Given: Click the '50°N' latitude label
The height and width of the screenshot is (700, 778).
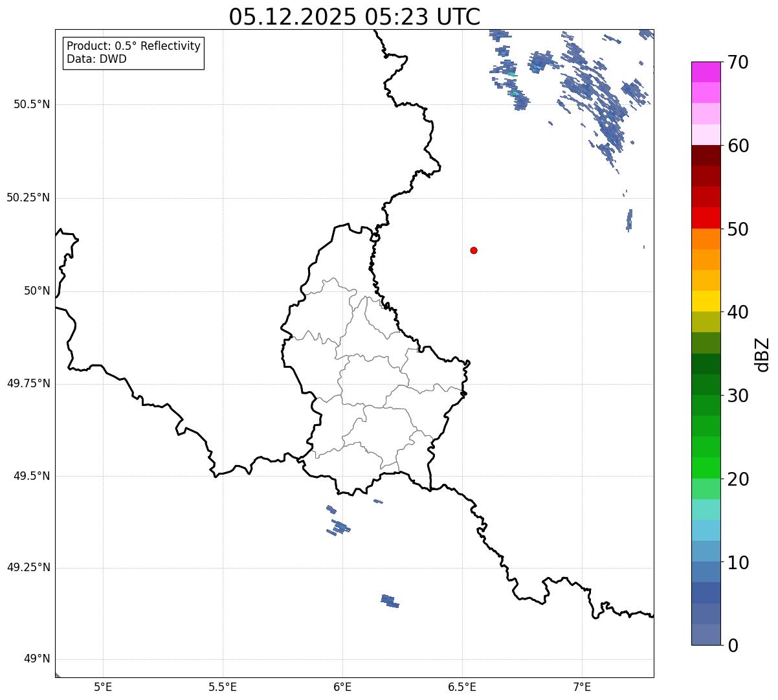Looking at the screenshot, I should 37,291.
